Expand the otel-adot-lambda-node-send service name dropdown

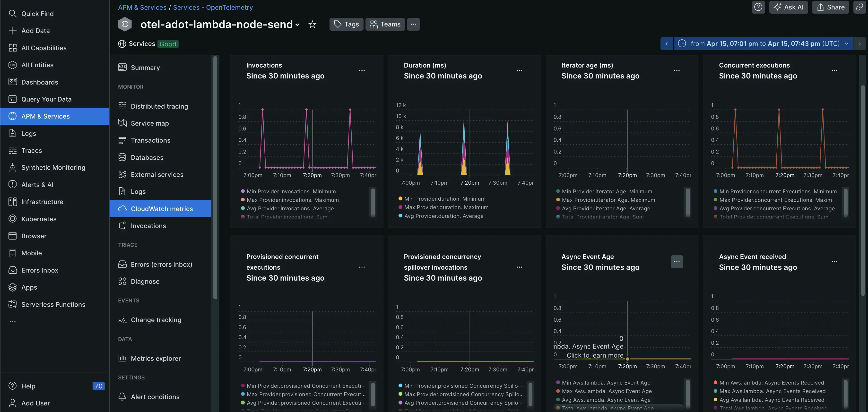click(x=297, y=25)
